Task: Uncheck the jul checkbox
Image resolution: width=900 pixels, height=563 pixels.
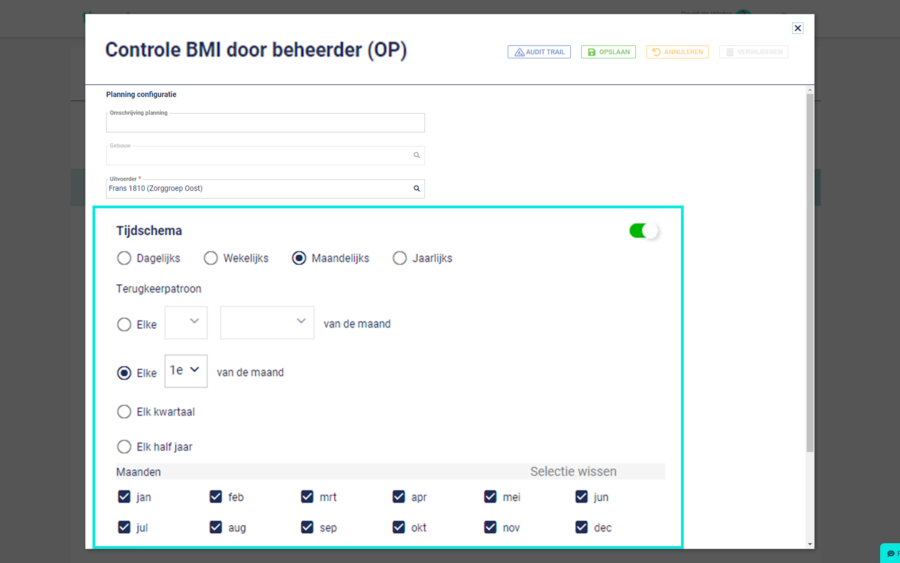Action: coord(124,527)
